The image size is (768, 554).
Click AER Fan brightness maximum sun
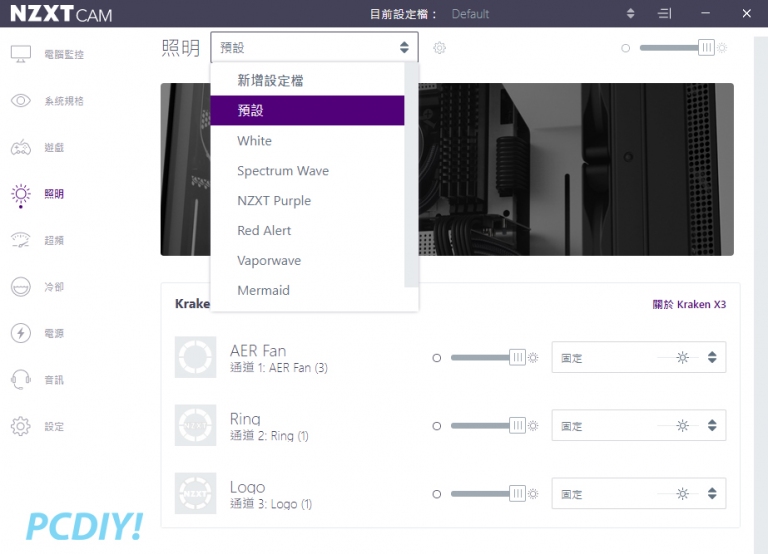tap(533, 358)
